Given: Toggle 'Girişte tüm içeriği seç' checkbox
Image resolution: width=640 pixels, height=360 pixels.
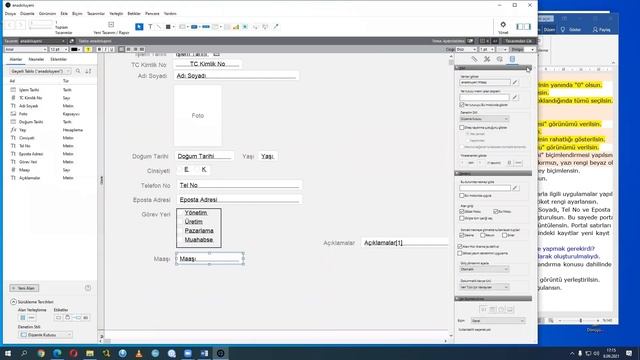Looking at the screenshot, I should point(462,218).
